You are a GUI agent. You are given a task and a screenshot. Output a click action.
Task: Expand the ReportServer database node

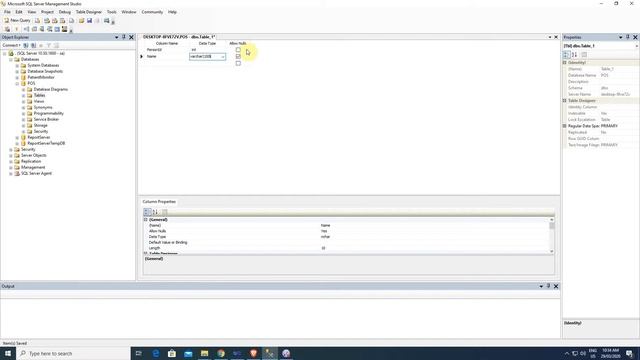pos(18,138)
